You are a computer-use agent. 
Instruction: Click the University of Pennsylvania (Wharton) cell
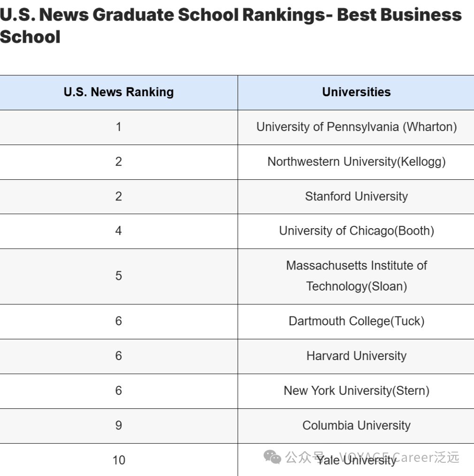click(356, 127)
